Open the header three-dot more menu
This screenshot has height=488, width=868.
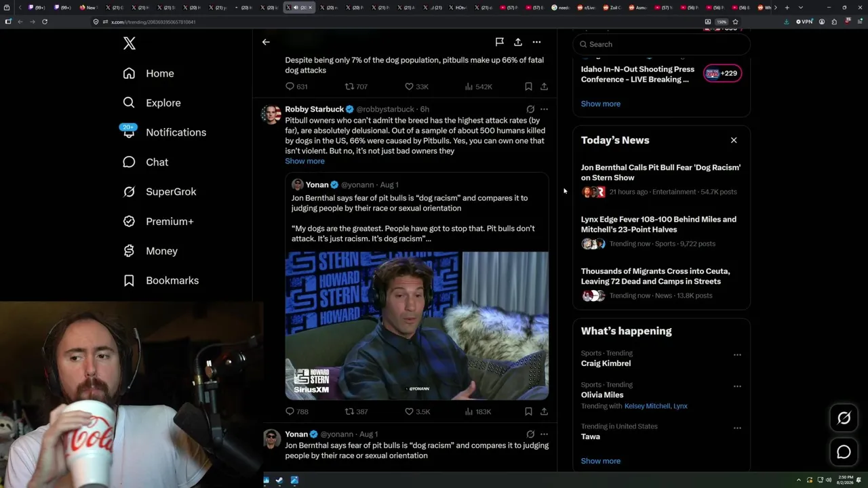click(x=536, y=42)
